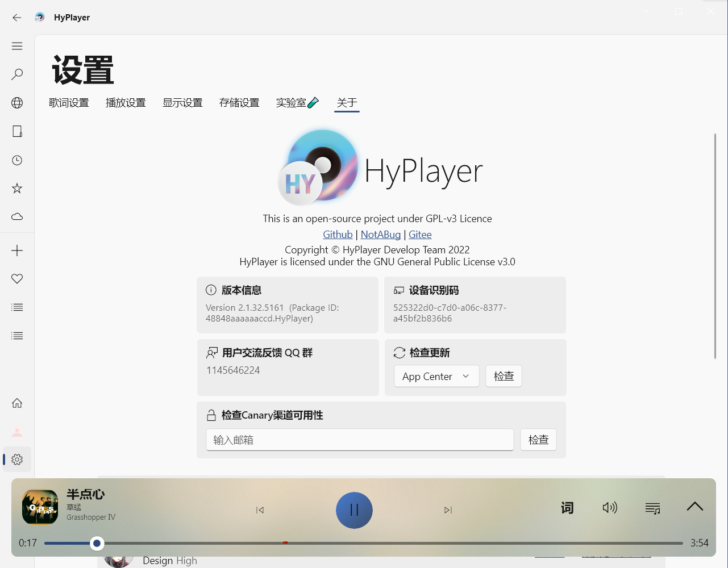Viewport: 728px width, 568px height.
Task: Open the home page icon
Action: pyautogui.click(x=17, y=403)
